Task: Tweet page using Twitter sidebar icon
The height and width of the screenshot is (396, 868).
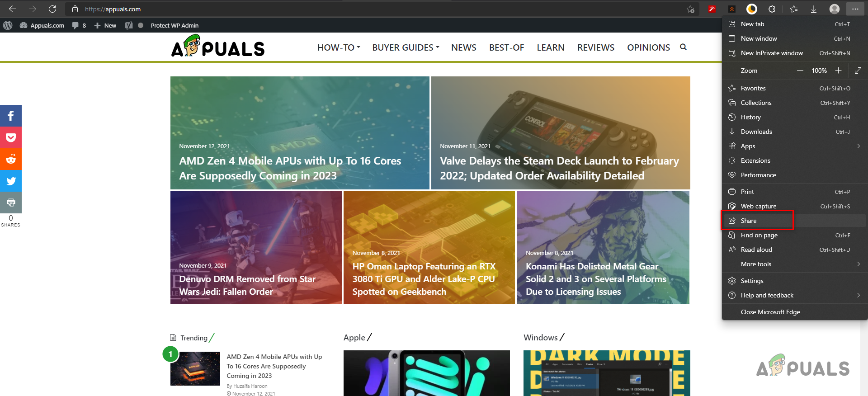Action: point(11,181)
